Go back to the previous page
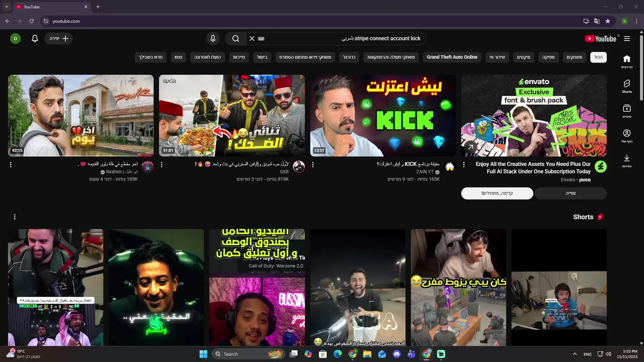This screenshot has height=362, width=644. (x=7, y=21)
